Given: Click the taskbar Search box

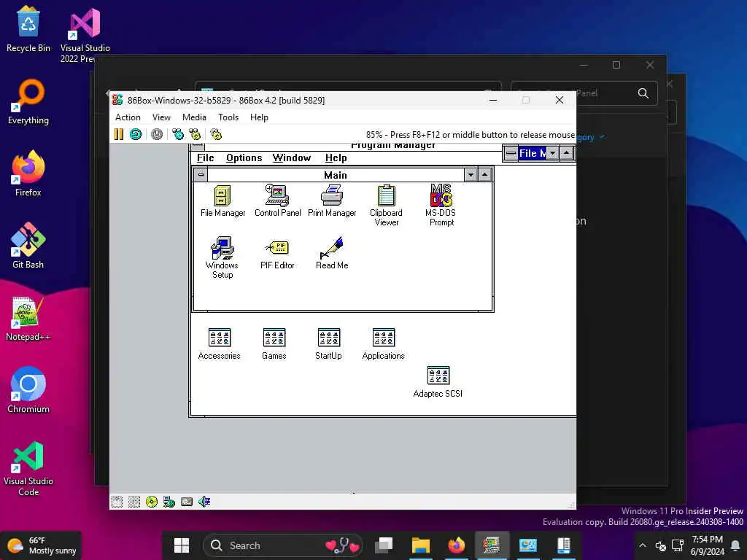Looking at the screenshot, I should 282,545.
